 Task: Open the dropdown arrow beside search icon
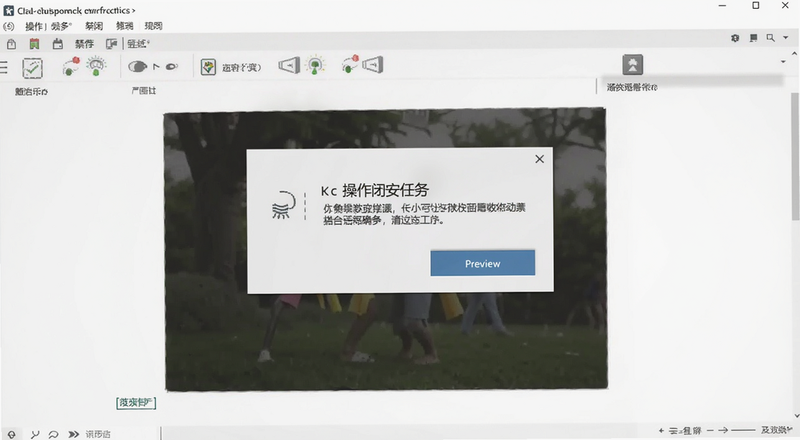pyautogui.click(x=786, y=38)
